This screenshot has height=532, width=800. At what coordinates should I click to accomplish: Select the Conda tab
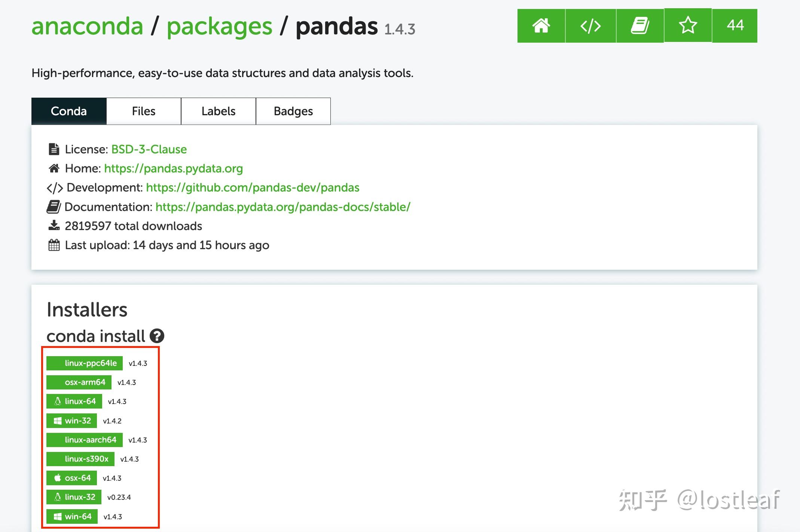69,111
